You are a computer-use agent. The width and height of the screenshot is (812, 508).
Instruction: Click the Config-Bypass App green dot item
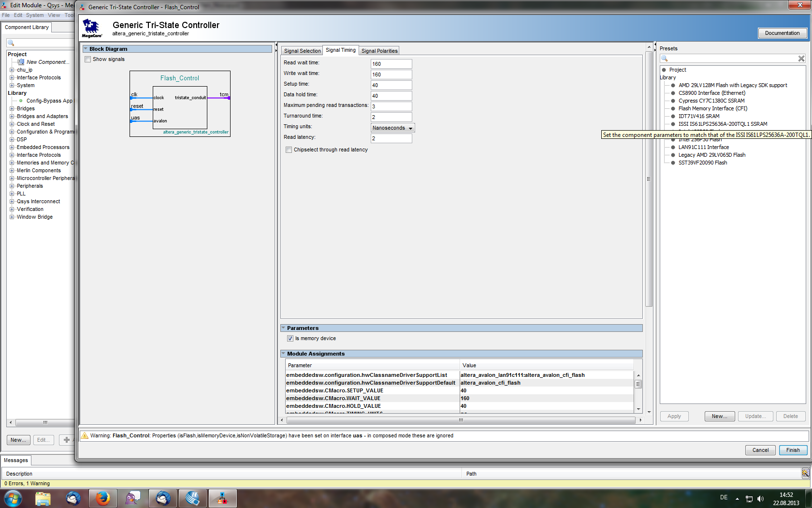click(x=21, y=101)
